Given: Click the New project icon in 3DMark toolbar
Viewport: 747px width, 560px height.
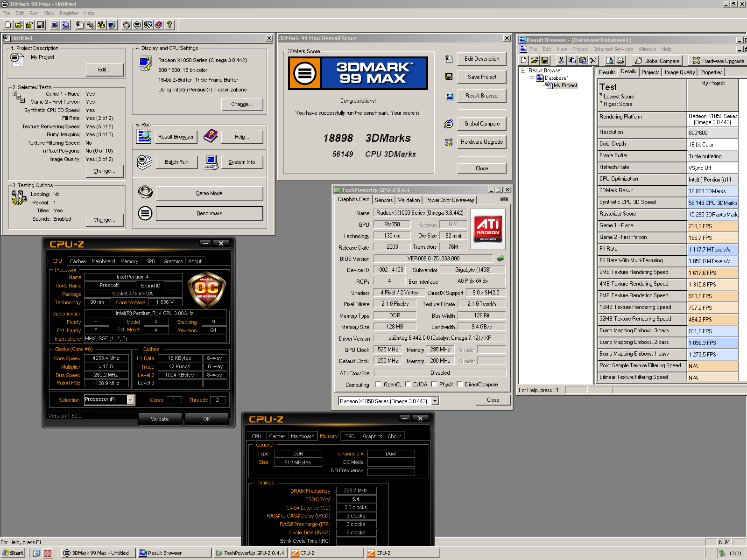Looking at the screenshot, I should tap(8, 25).
